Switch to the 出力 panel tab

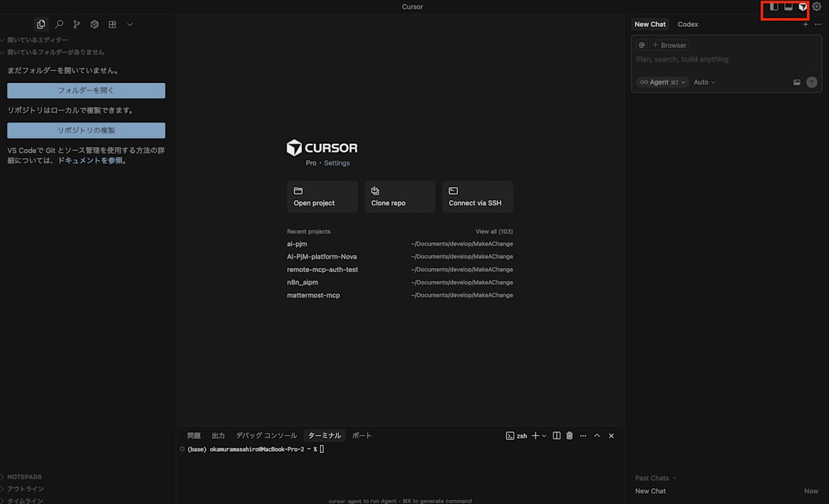pyautogui.click(x=218, y=436)
